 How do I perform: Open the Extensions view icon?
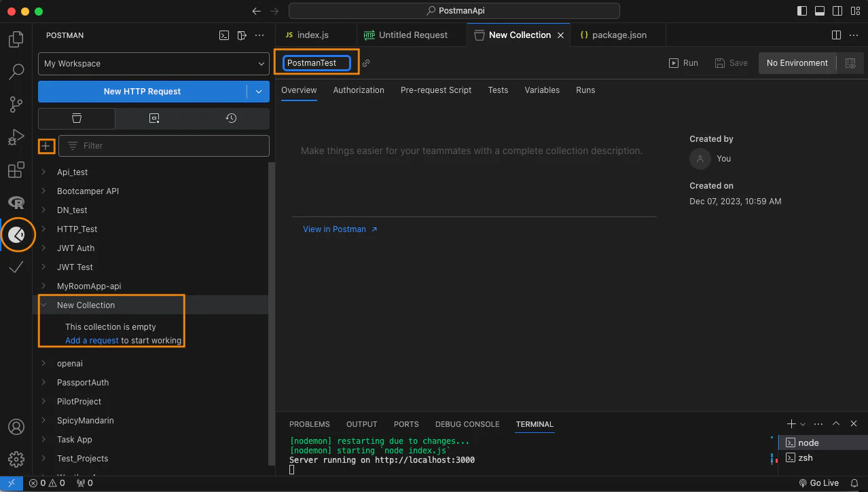coord(16,170)
